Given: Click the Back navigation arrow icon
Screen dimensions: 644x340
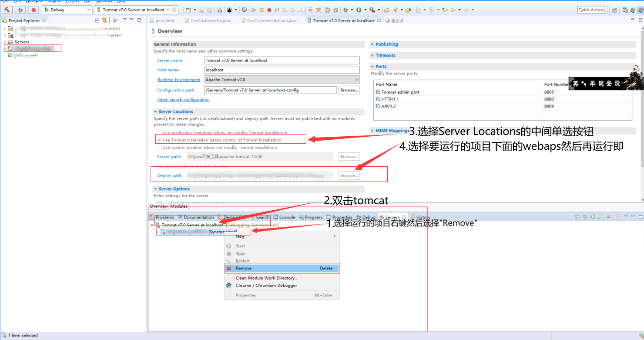Looking at the screenshot, I should pyautogui.click(x=453, y=10).
